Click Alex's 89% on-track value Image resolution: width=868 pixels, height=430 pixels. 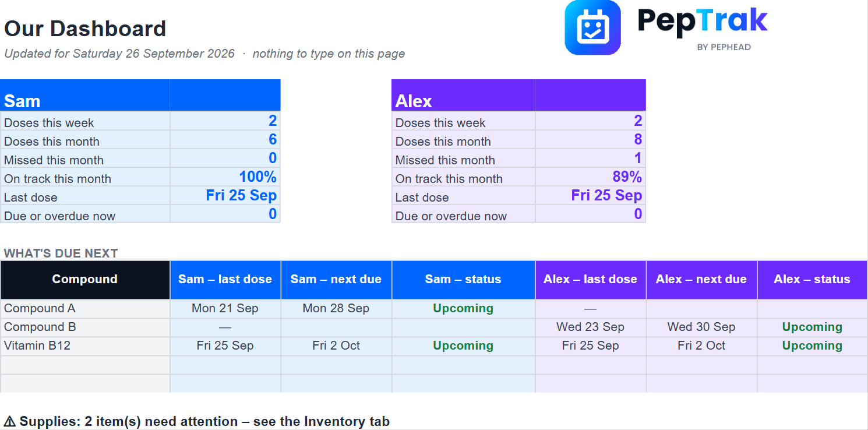[x=626, y=177]
